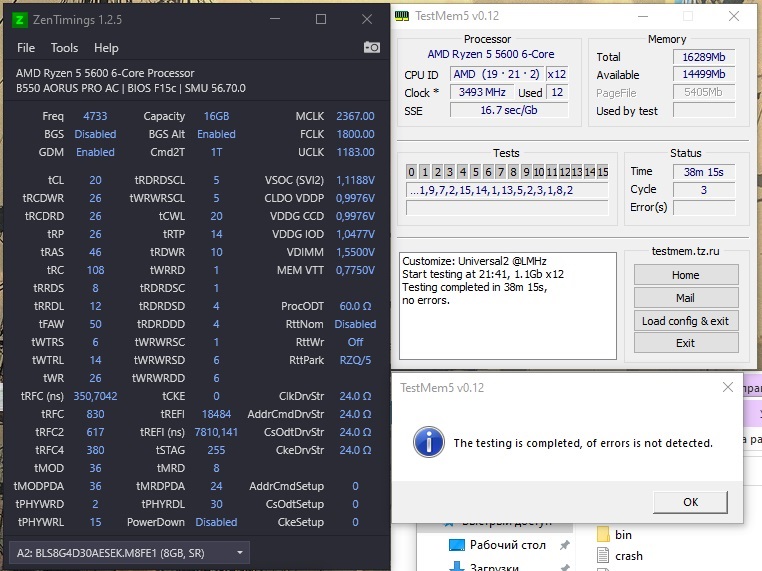Open Загрузки in quick access

click(494, 567)
